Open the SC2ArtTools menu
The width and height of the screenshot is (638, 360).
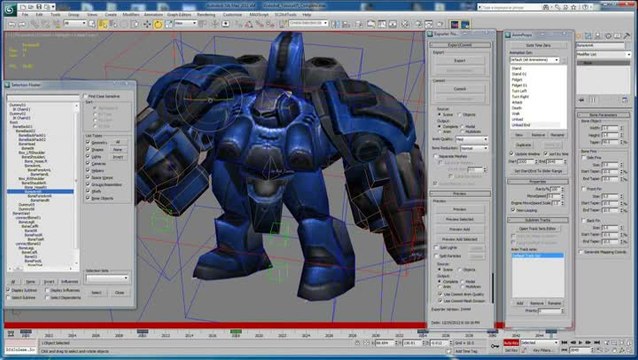click(x=285, y=15)
